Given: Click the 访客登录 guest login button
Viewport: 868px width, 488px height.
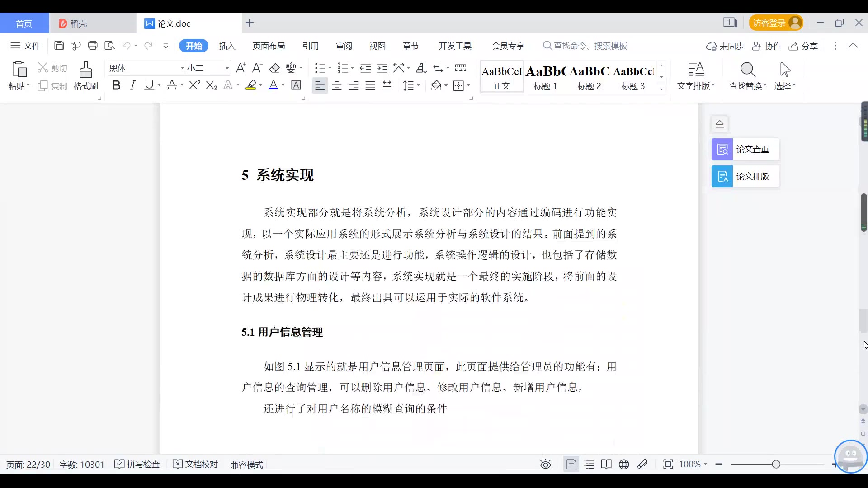Looking at the screenshot, I should click(776, 23).
